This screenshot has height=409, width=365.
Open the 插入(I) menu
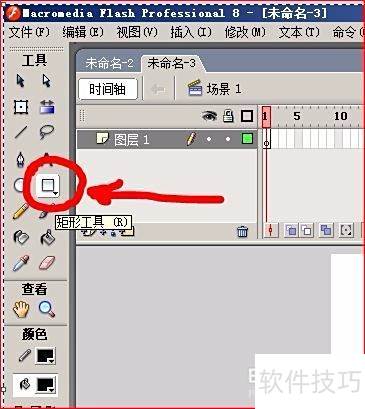coord(191,32)
